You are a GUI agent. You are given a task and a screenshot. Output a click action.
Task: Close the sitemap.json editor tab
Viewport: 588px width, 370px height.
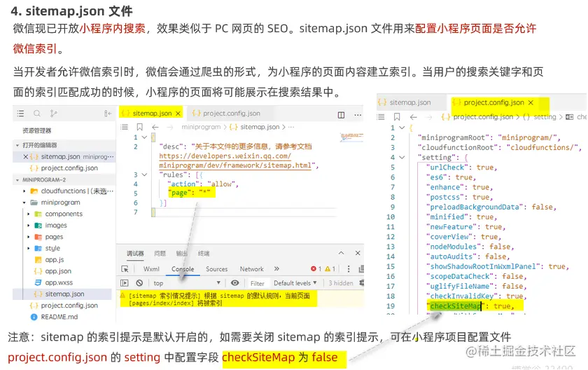coord(178,114)
